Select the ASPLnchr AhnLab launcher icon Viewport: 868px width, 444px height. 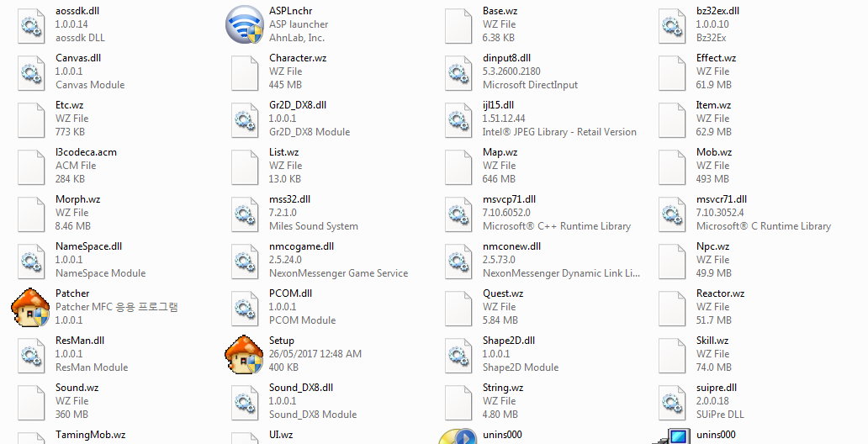point(245,24)
